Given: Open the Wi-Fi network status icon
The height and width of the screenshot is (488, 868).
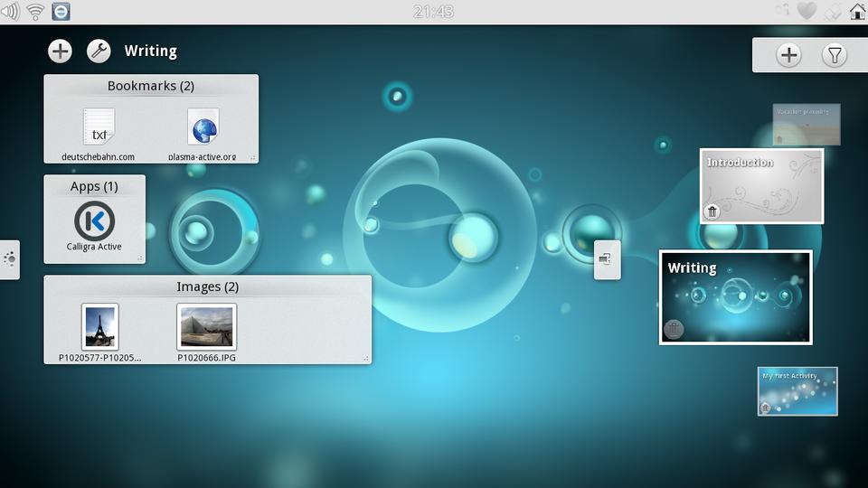Looking at the screenshot, I should point(36,12).
